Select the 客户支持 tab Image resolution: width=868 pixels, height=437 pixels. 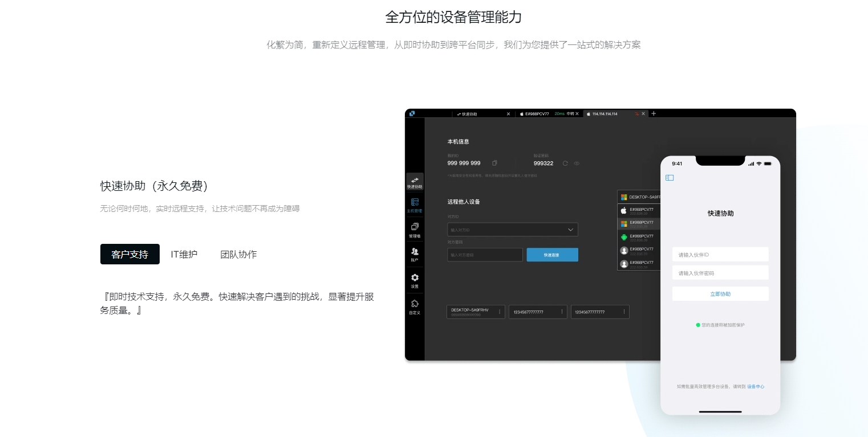130,254
